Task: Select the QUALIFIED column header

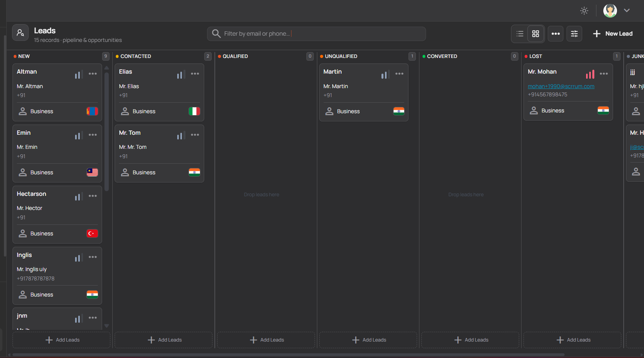Action: 235,56
